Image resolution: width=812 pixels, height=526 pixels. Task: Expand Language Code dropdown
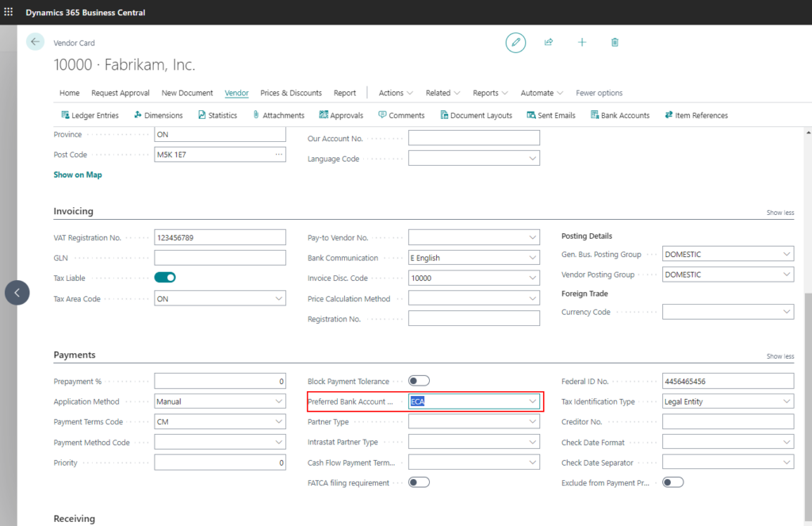pos(532,158)
